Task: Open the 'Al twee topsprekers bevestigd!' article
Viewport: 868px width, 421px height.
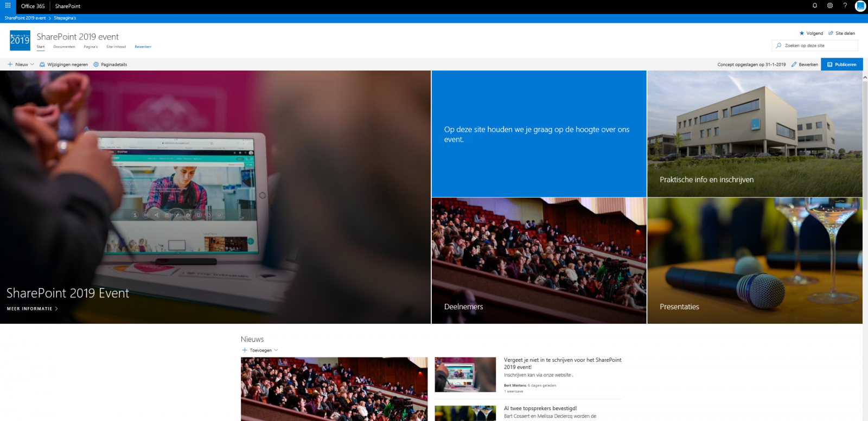Action: 540,408
